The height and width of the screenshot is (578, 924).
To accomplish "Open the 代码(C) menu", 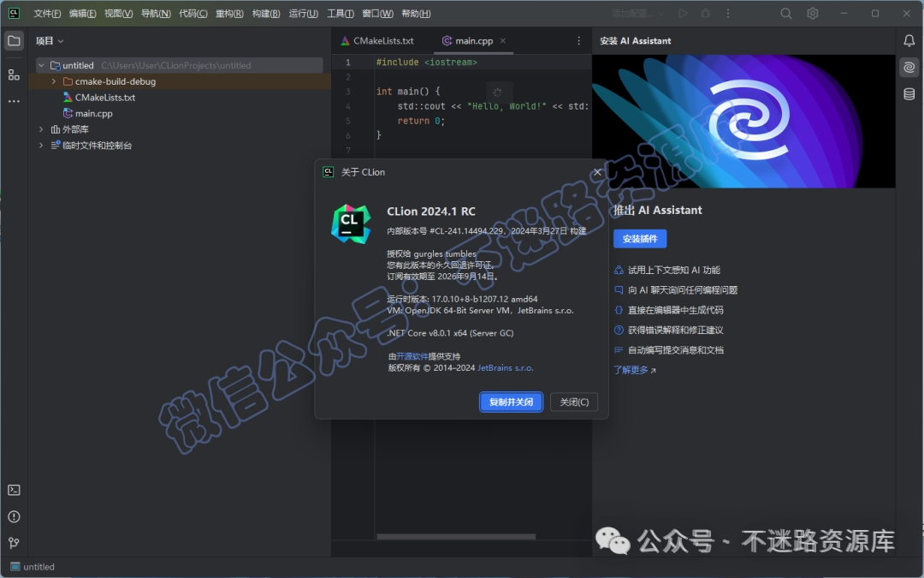I will pos(192,14).
